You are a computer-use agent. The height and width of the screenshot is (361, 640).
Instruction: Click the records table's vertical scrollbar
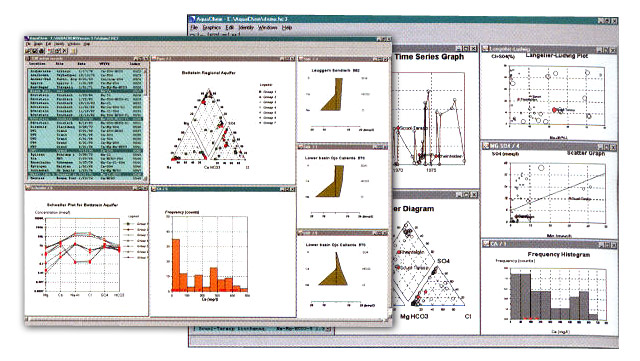[x=146, y=123]
